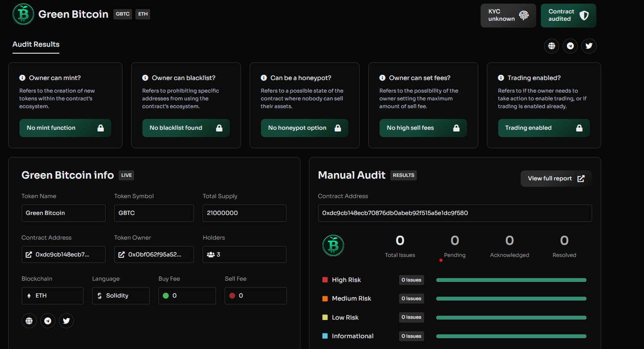Image resolution: width=644 pixels, height=349 pixels.
Task: Click the Resolved count
Action: click(x=564, y=240)
